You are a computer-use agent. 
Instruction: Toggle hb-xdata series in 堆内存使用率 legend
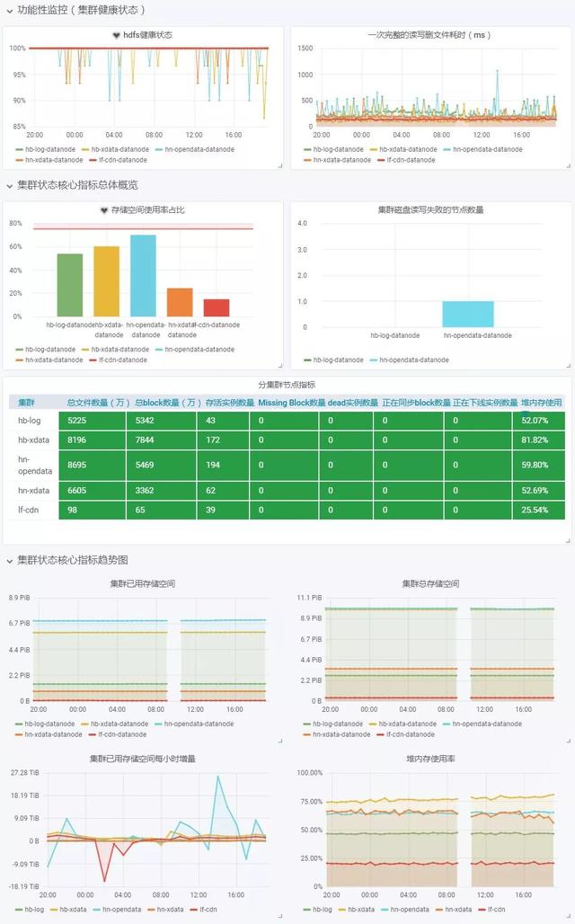pos(360,910)
